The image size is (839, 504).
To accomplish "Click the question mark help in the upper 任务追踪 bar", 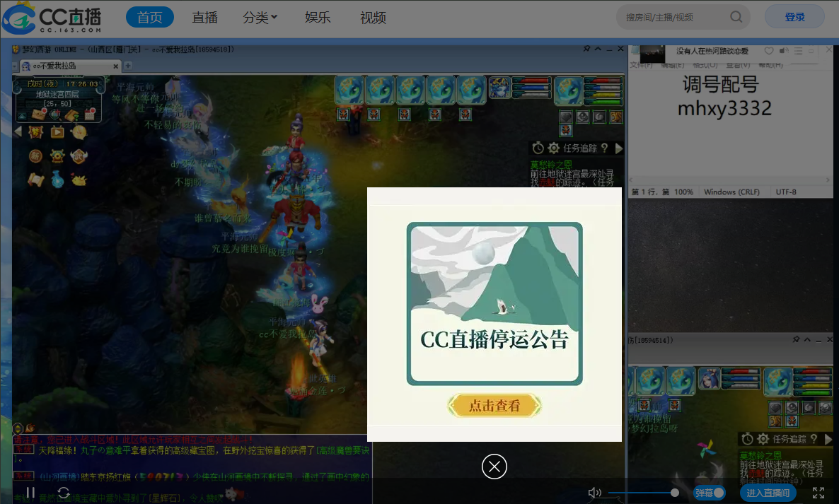I will [605, 148].
